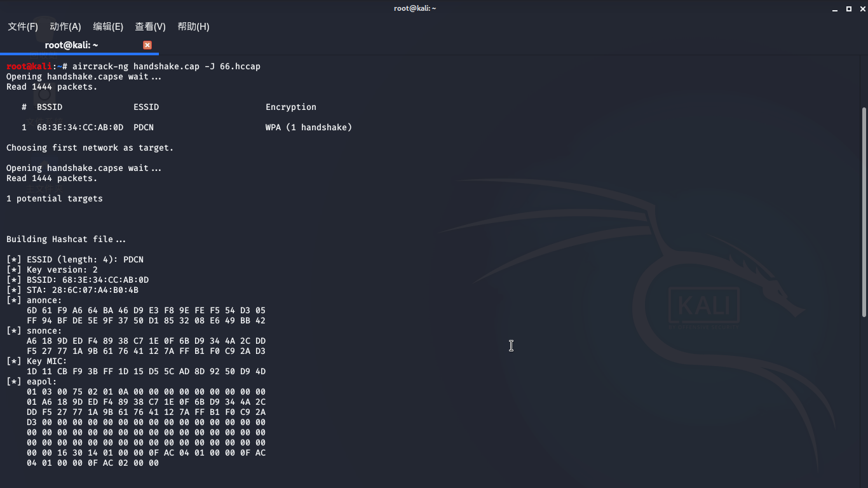Click 'Choosing first network as target.' line
The image size is (868, 488).
tap(90, 147)
